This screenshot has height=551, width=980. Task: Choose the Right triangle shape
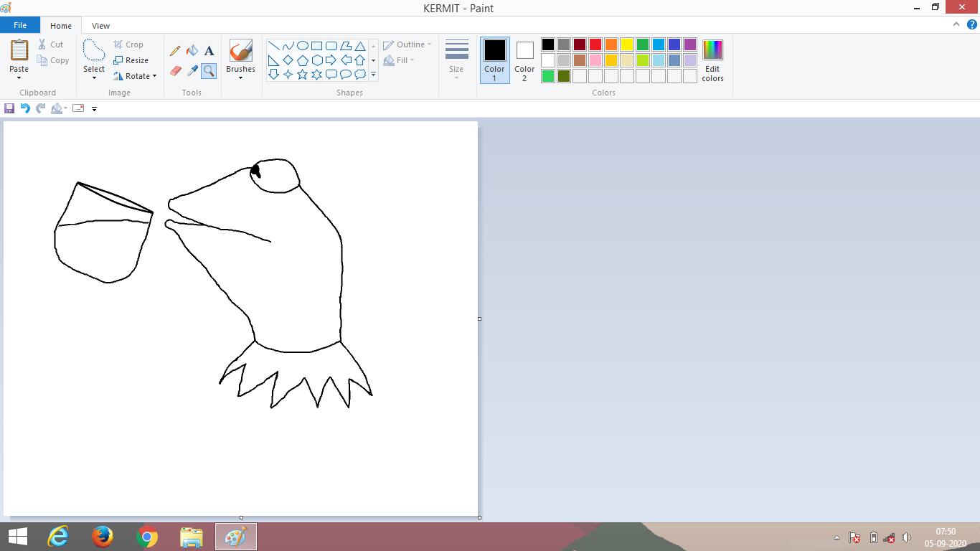[273, 60]
